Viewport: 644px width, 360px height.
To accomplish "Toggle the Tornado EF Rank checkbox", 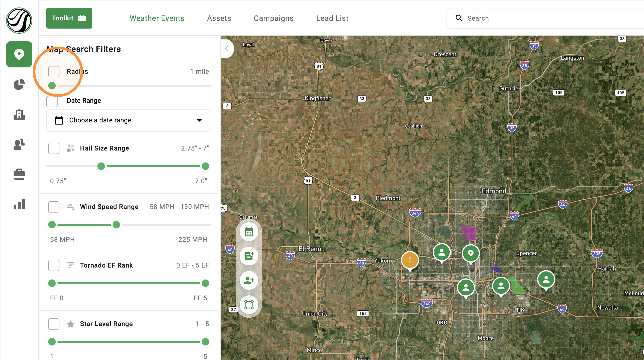I will 54,265.
